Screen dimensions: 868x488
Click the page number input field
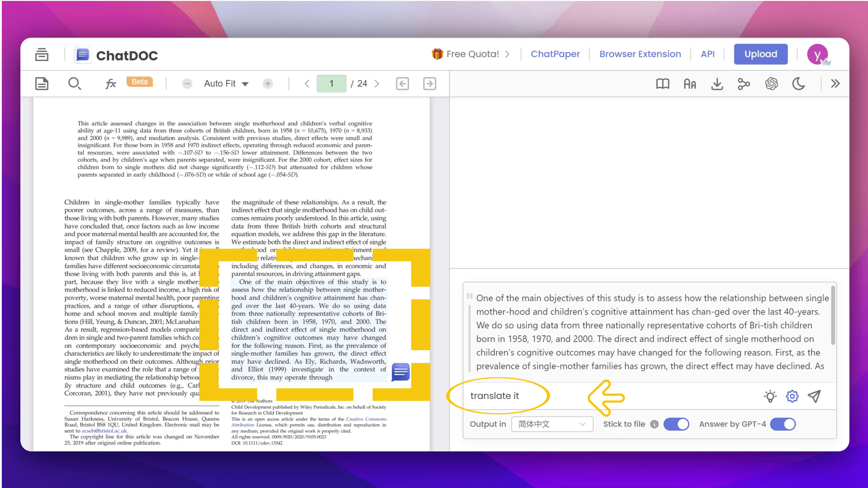point(331,84)
